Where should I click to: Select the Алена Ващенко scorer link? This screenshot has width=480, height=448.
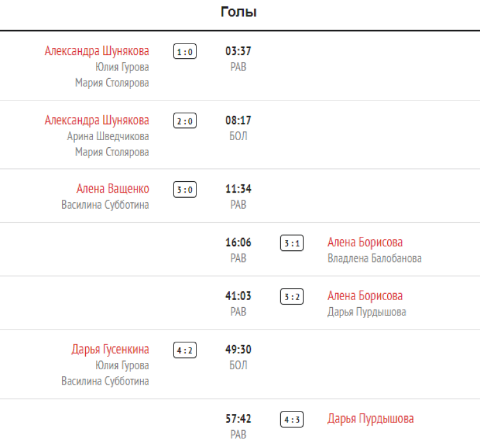[x=113, y=189]
